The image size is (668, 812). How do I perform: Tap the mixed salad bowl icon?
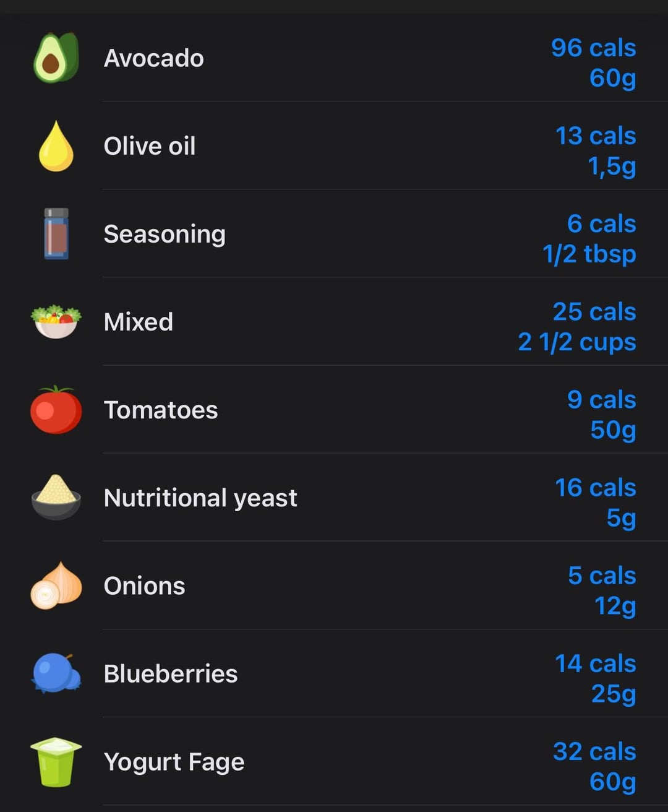pos(56,321)
